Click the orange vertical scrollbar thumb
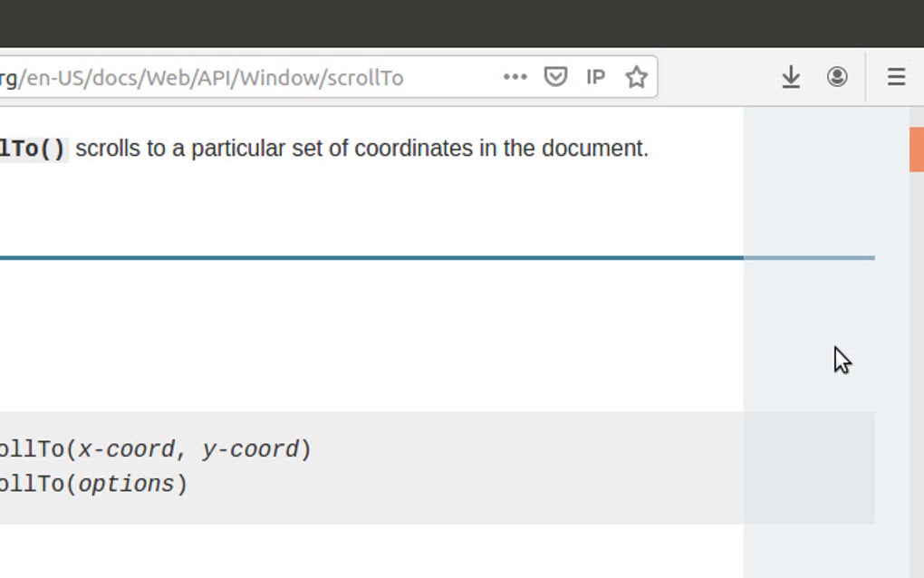Screen dimensions: 924x578 916,149
